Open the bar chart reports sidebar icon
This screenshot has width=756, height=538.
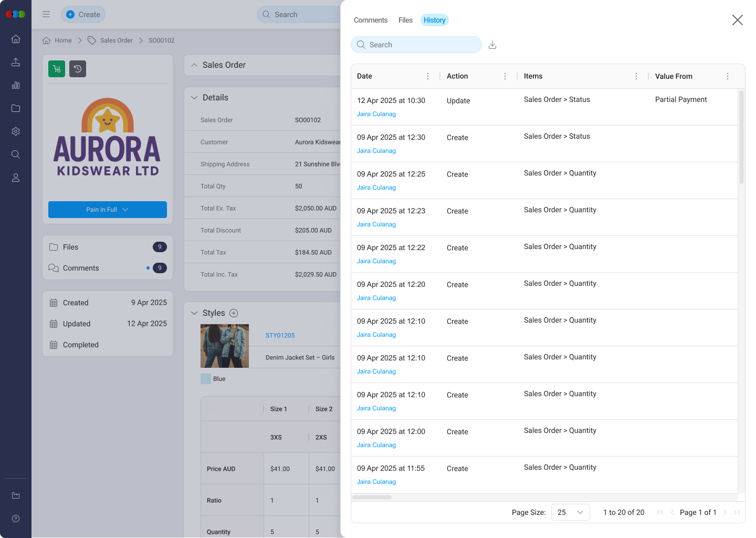click(x=16, y=85)
